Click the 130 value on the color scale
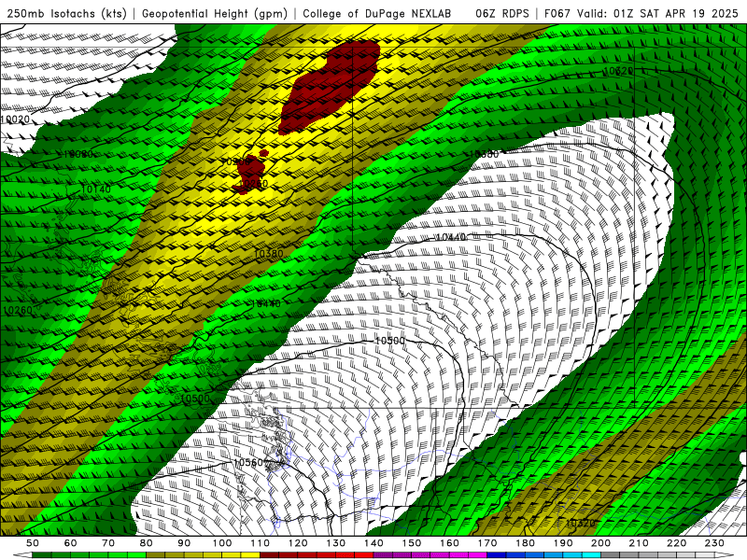Image resolution: width=747 pixels, height=560 pixels. (336, 543)
